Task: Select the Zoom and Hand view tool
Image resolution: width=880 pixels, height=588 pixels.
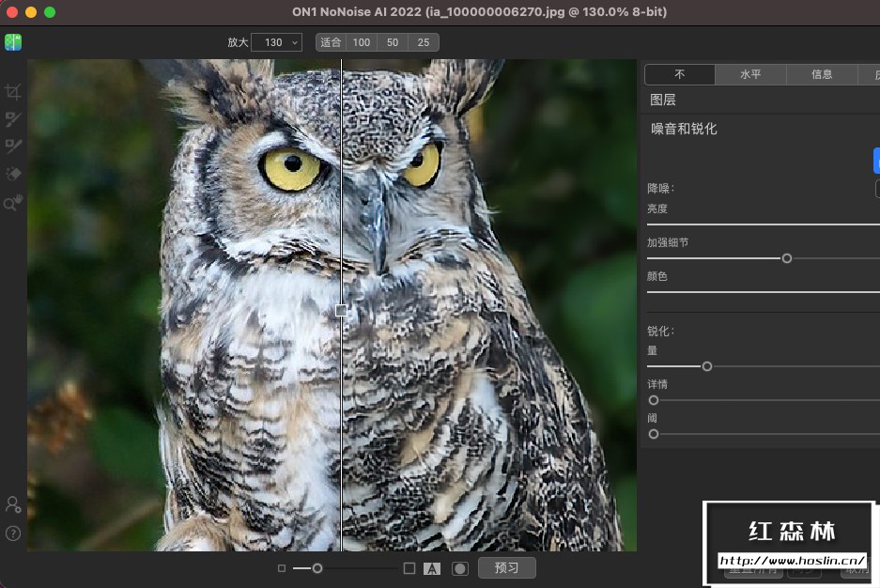Action: tap(13, 203)
